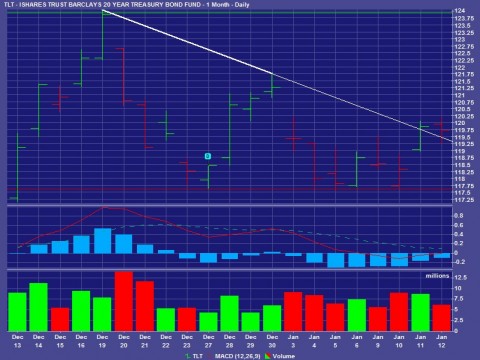The width and height of the screenshot is (480, 360).
Task: Click the Dec 19 green price bar
Action: [x=103, y=35]
